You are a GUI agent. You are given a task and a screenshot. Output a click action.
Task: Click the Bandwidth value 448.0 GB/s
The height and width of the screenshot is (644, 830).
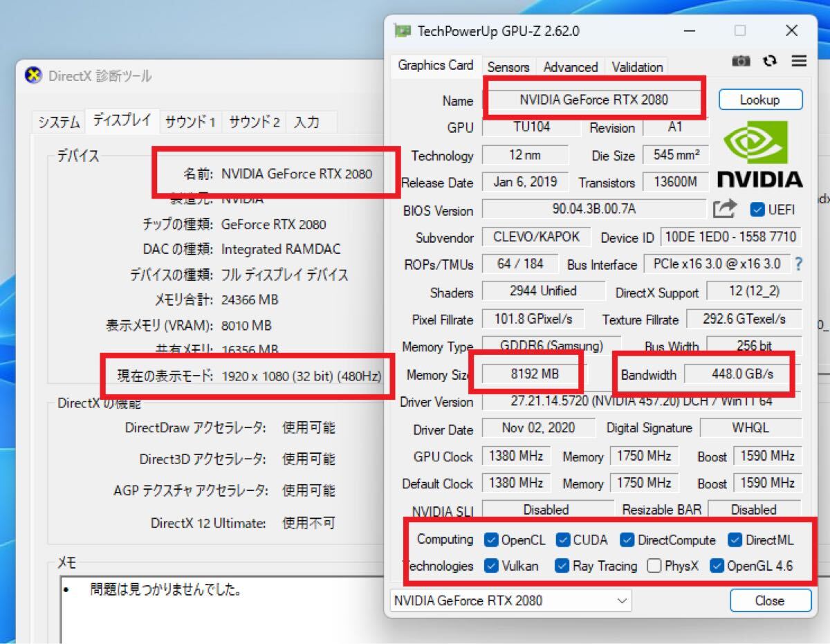[743, 374]
